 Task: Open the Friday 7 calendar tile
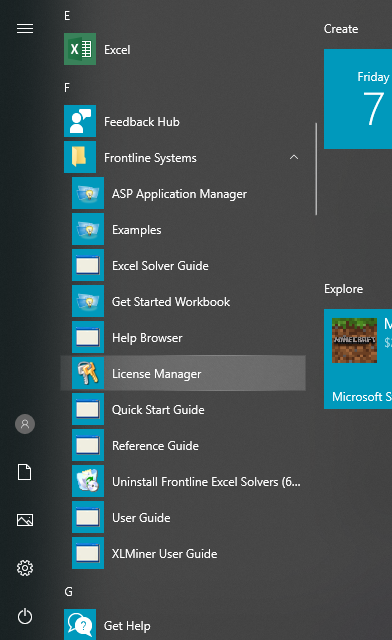tap(358, 99)
